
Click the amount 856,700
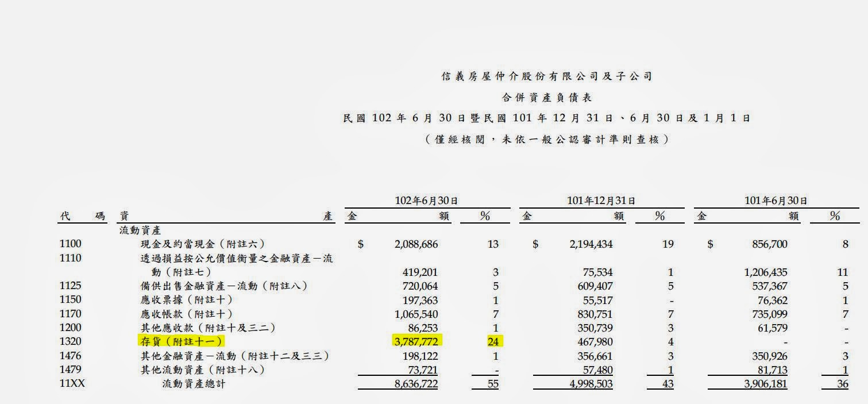(770, 244)
